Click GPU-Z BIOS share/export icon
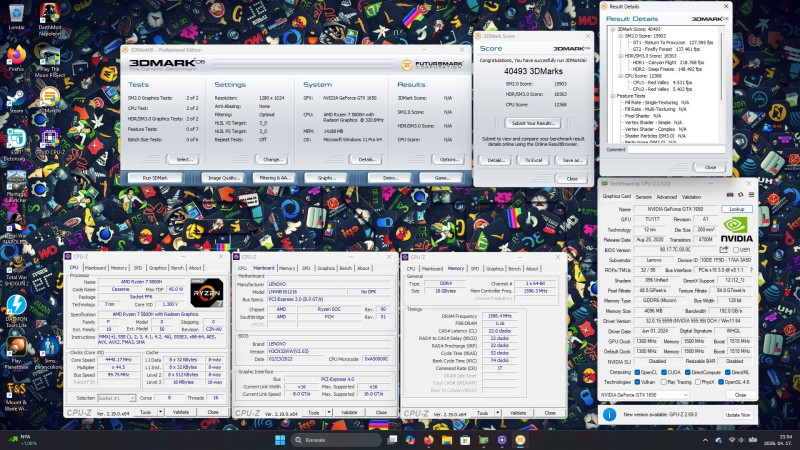Screen dimensions: 800x450 [x=723, y=249]
